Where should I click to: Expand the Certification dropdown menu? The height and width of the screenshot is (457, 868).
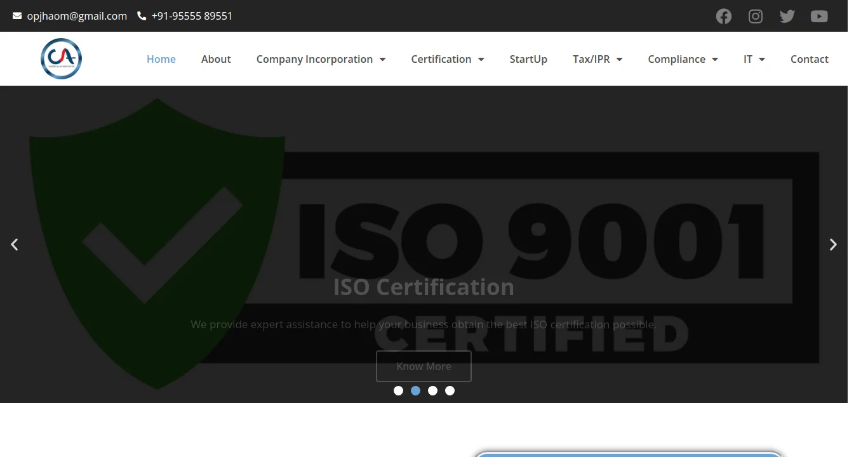pos(447,59)
